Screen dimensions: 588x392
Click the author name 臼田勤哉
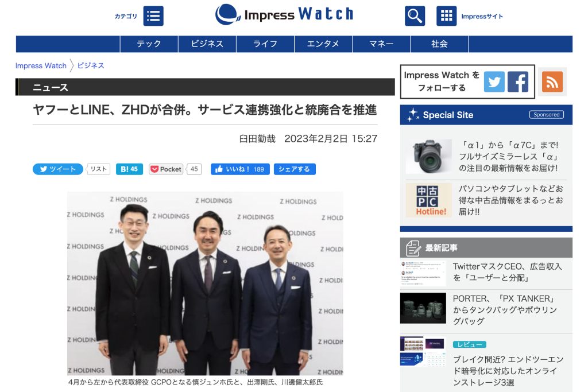point(257,139)
